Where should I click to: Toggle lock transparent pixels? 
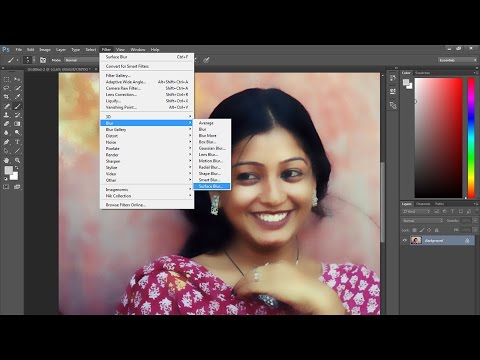coord(414,230)
